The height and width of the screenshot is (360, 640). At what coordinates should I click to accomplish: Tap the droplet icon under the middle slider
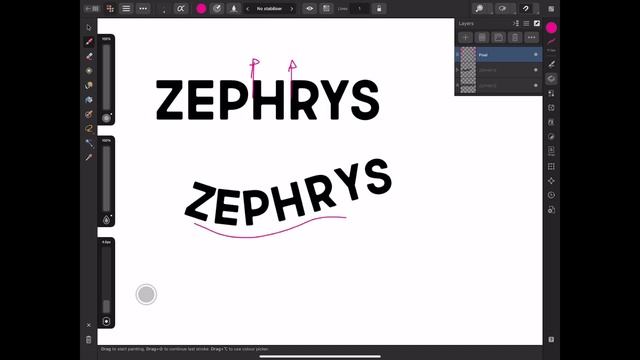click(x=106, y=220)
